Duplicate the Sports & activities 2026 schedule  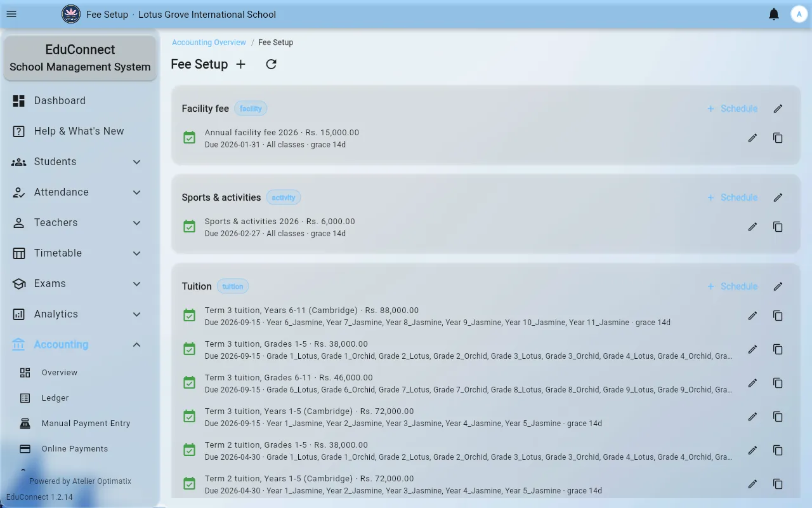778,227
